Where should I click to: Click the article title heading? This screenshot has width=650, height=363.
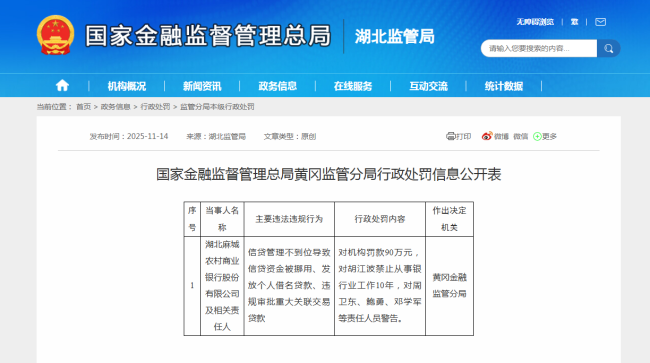pos(329,174)
